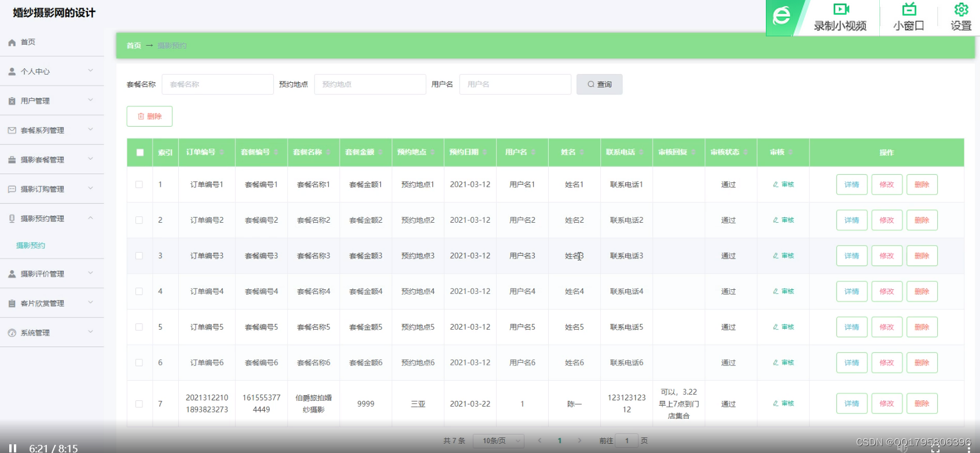980x453 pixels.
Task: Go to next page arrow in pagination
Action: click(x=579, y=441)
